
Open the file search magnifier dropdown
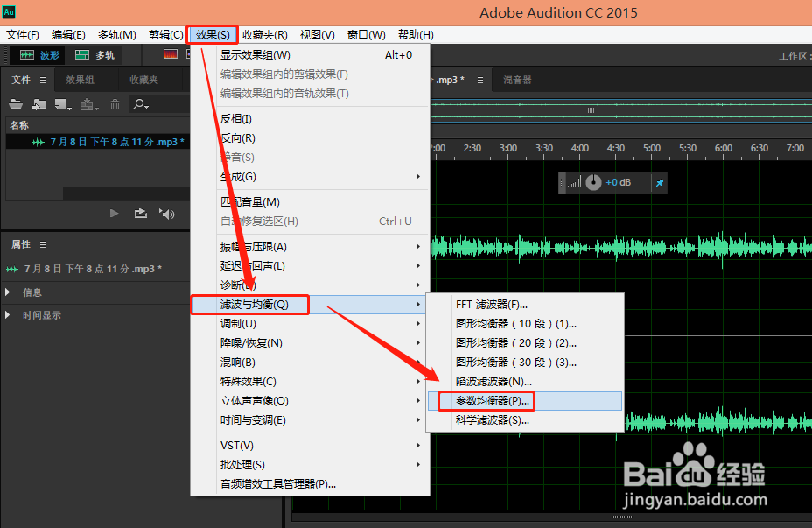tap(141, 105)
